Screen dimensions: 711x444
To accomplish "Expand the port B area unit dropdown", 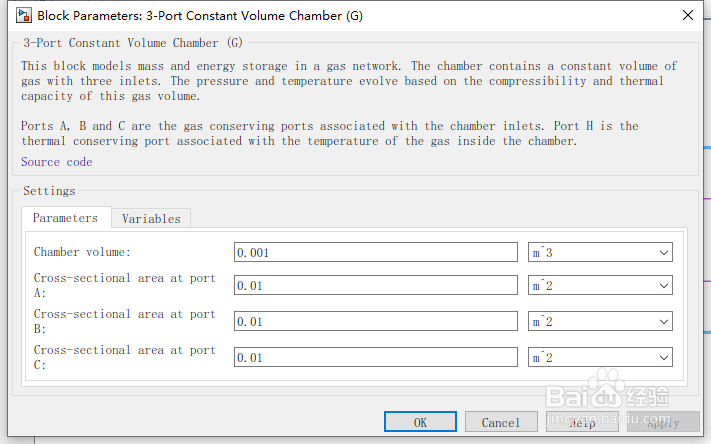I will tap(600, 321).
